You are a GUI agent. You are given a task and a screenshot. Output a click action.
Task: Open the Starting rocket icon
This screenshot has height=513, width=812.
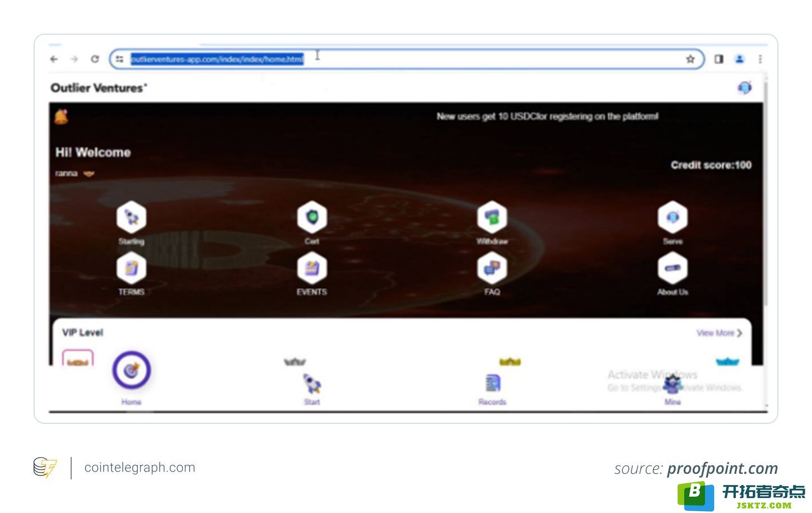click(x=132, y=217)
